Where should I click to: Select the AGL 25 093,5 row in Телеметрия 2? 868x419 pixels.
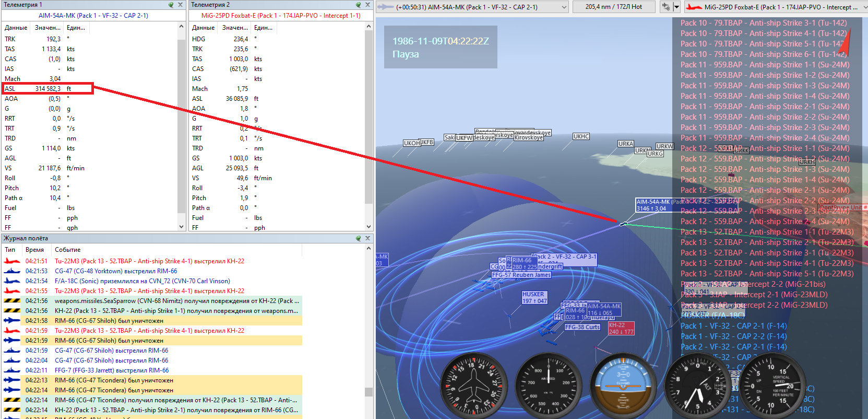(x=277, y=168)
